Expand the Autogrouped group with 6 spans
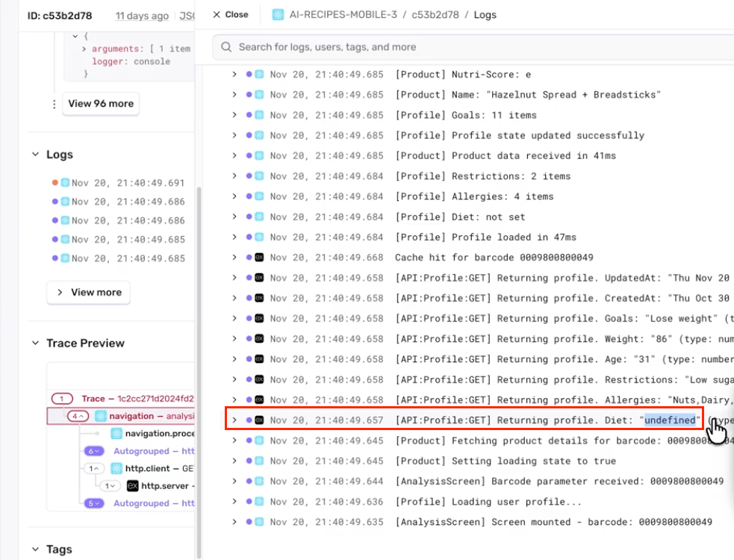 pos(95,451)
